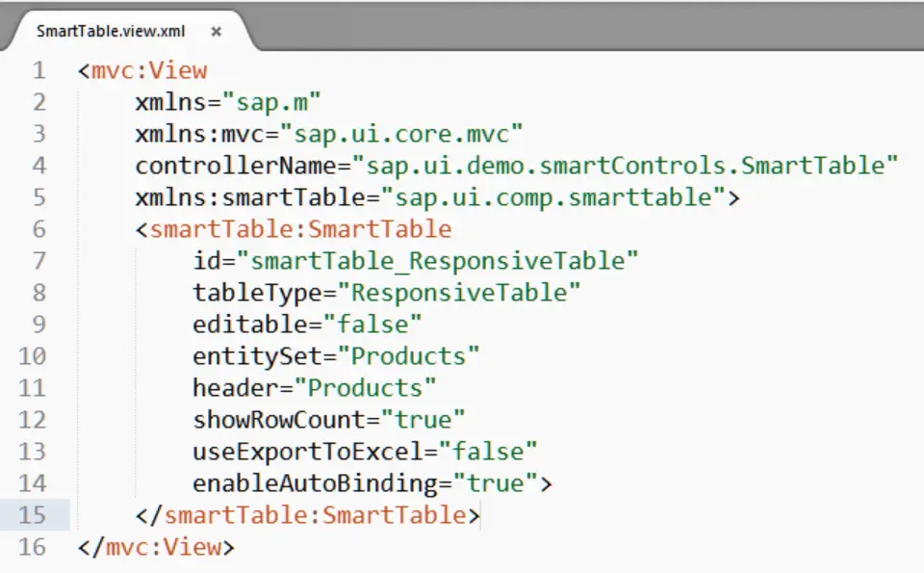The width and height of the screenshot is (924, 573).
Task: Close the SmartTable.view.xml tab
Action: (x=217, y=31)
